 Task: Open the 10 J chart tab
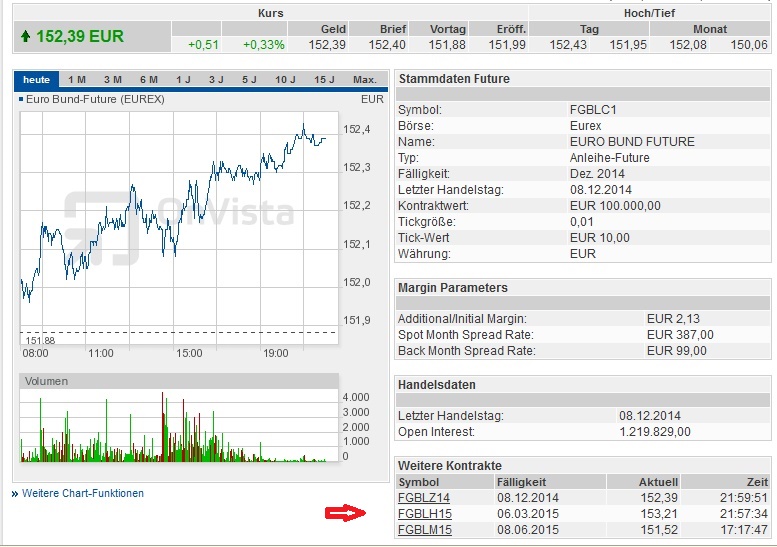click(285, 80)
